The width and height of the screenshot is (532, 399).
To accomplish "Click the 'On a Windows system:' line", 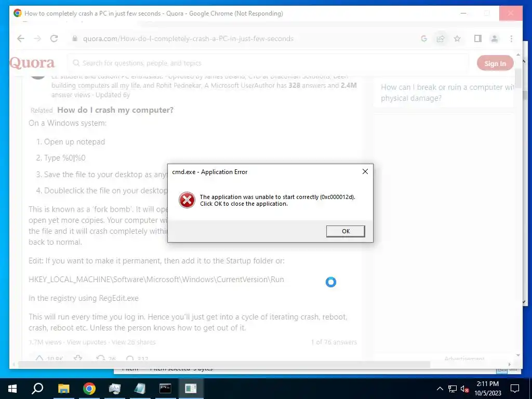I will click(68, 123).
